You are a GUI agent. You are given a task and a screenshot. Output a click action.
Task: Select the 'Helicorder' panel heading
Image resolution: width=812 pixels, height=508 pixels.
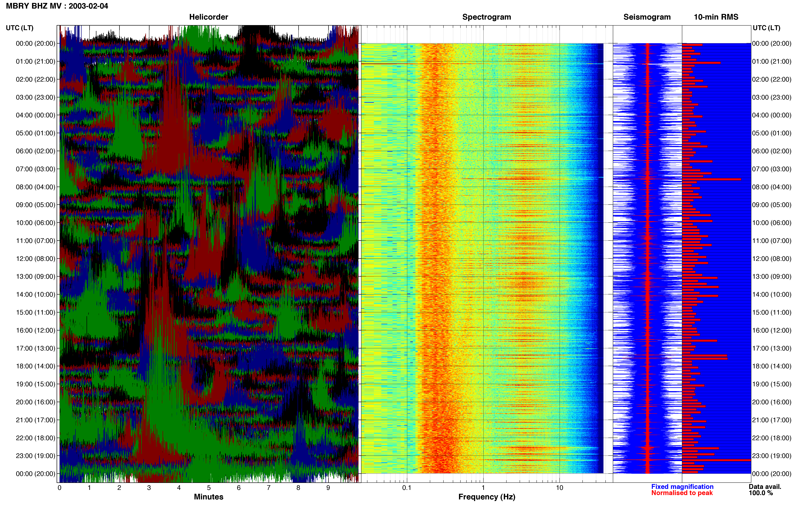click(209, 17)
